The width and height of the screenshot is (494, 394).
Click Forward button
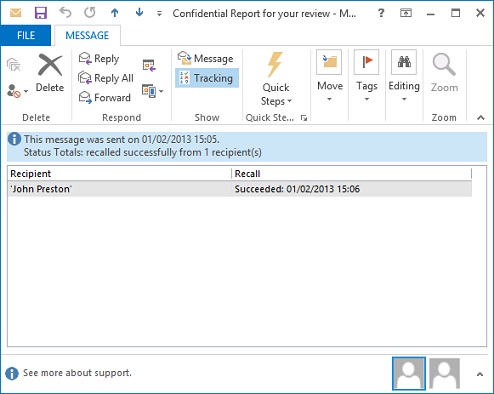click(x=104, y=97)
